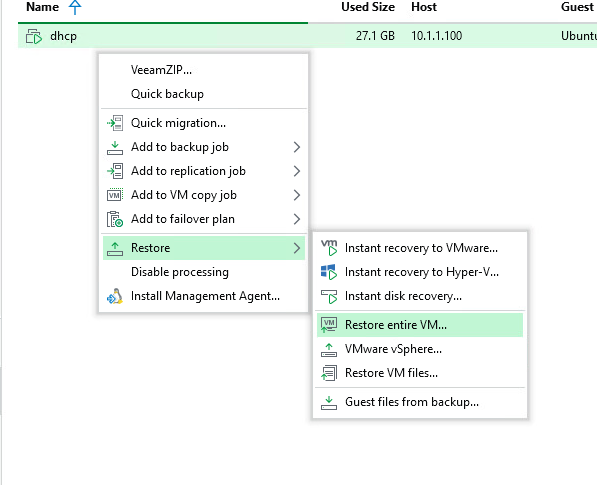Choose Restore entire VM...
The image size is (597, 485).
(420, 325)
